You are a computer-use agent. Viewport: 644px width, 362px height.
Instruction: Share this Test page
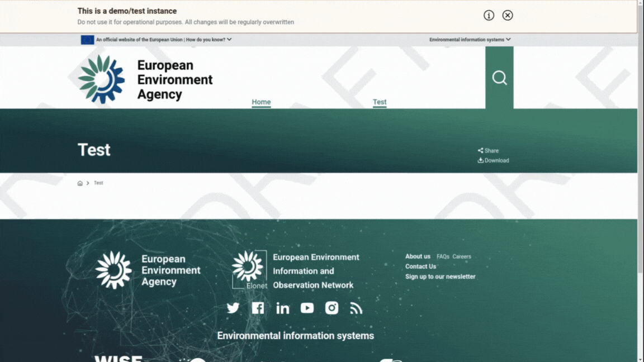coord(488,151)
